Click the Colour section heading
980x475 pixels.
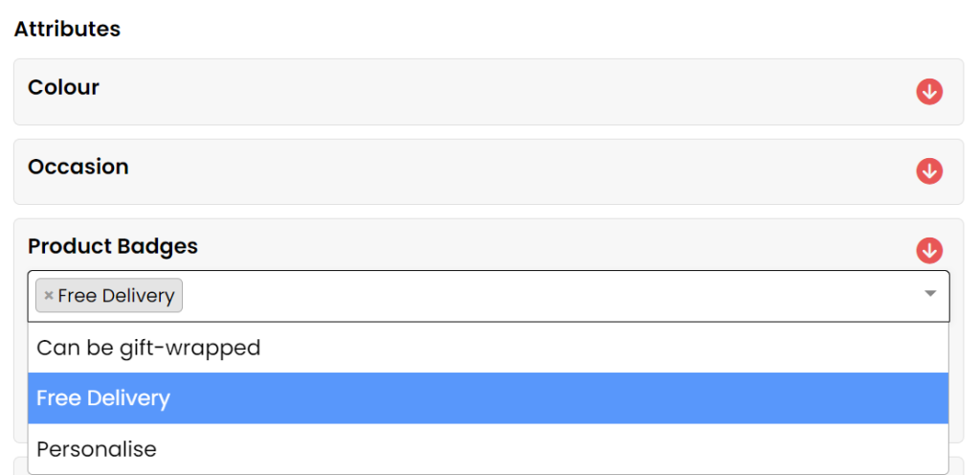(x=64, y=87)
